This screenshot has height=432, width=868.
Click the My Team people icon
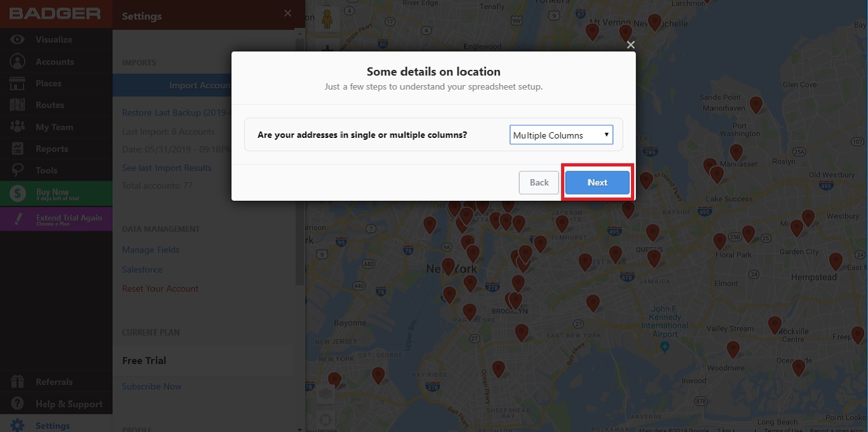pos(17,127)
